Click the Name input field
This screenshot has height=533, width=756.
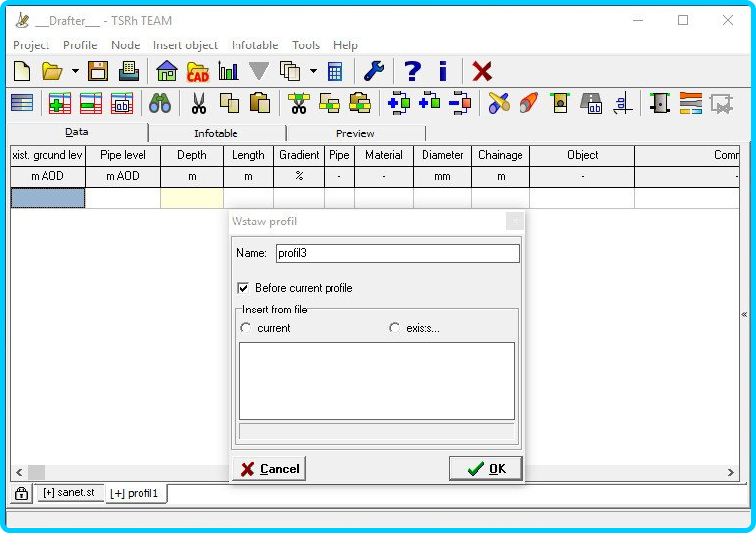(x=396, y=254)
